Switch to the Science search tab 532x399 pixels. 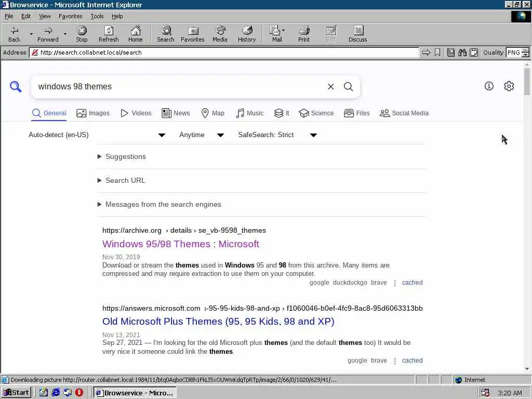point(316,113)
